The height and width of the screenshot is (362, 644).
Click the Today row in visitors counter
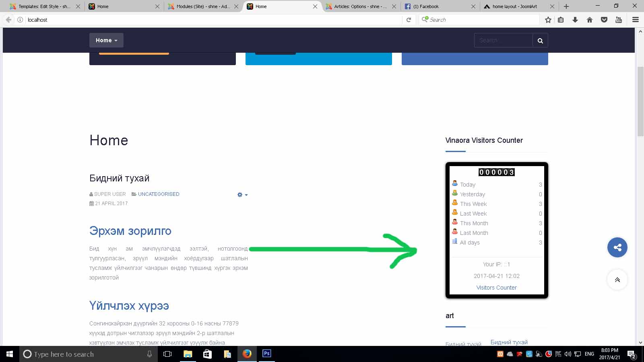tap(497, 185)
